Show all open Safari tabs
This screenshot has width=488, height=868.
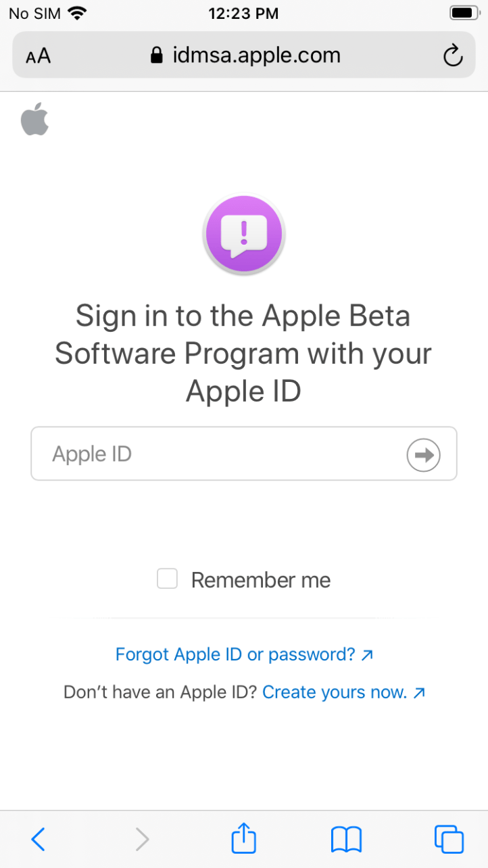tap(449, 838)
